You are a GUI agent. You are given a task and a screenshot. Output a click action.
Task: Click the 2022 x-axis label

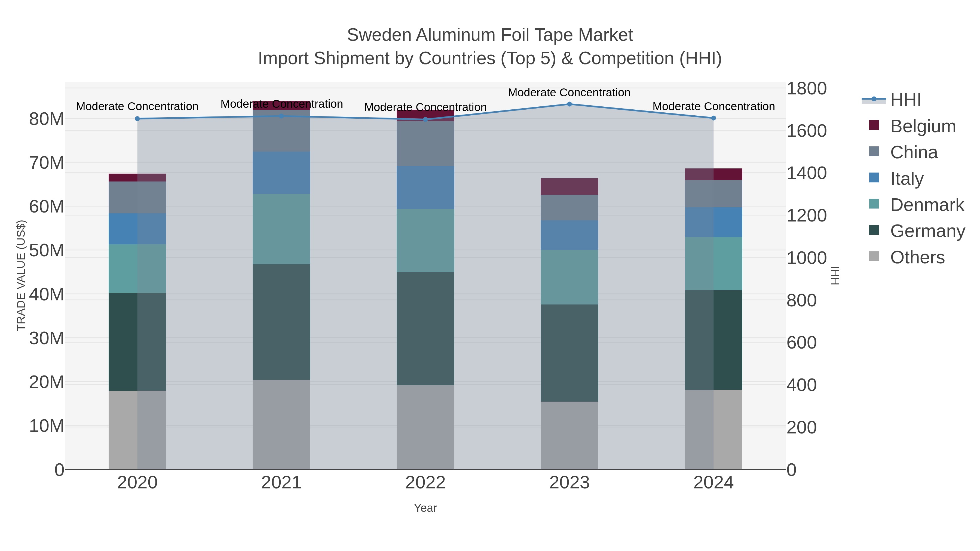pyautogui.click(x=425, y=483)
